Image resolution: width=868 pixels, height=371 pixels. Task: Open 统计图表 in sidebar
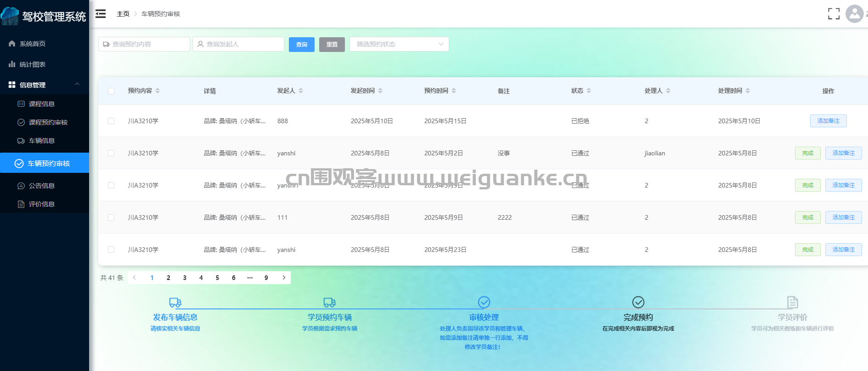pyautogui.click(x=45, y=64)
